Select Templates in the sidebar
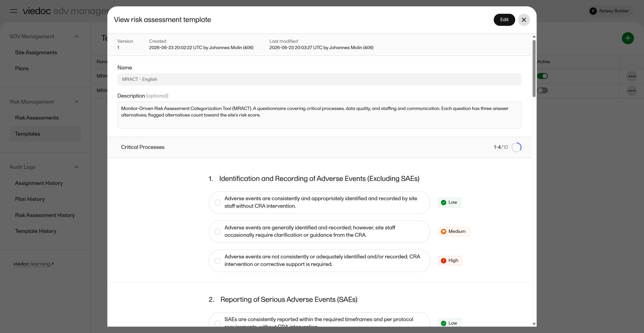644x333 pixels. click(46, 134)
